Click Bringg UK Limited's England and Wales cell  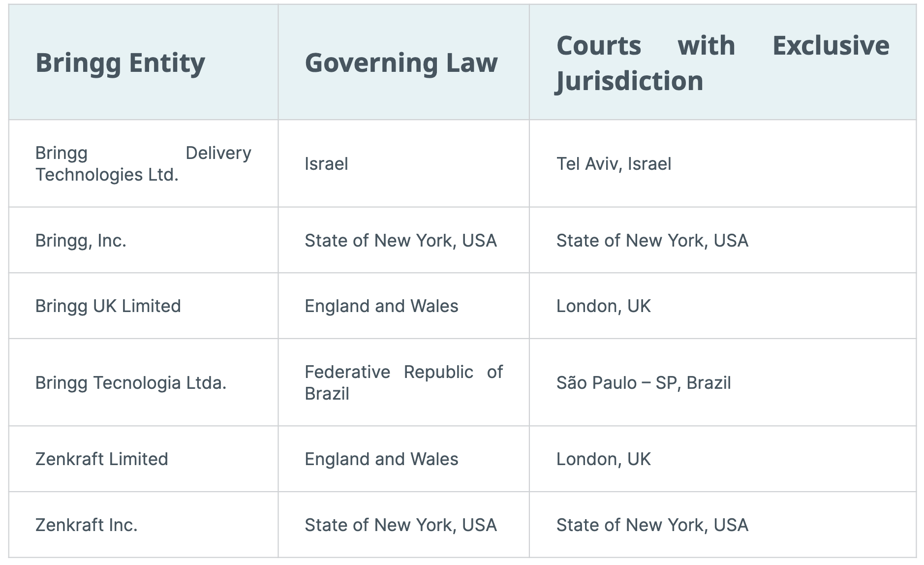pyautogui.click(x=381, y=306)
